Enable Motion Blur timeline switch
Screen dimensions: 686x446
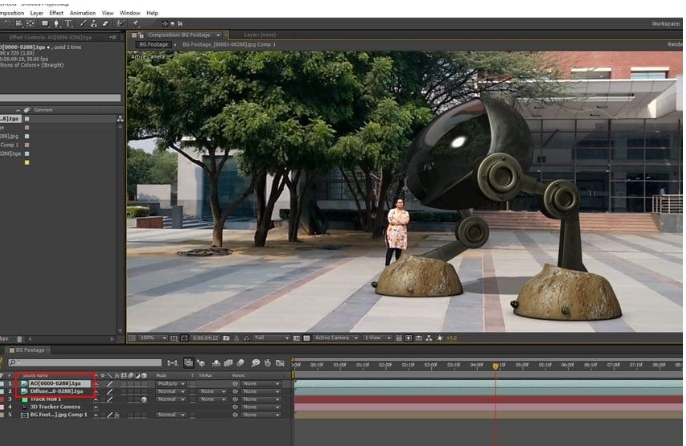click(240, 363)
